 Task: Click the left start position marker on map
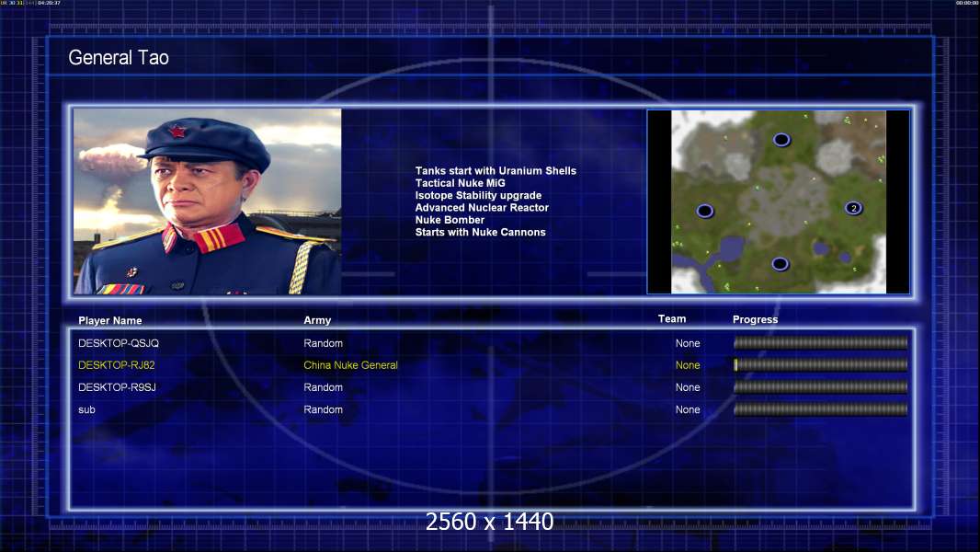(705, 211)
